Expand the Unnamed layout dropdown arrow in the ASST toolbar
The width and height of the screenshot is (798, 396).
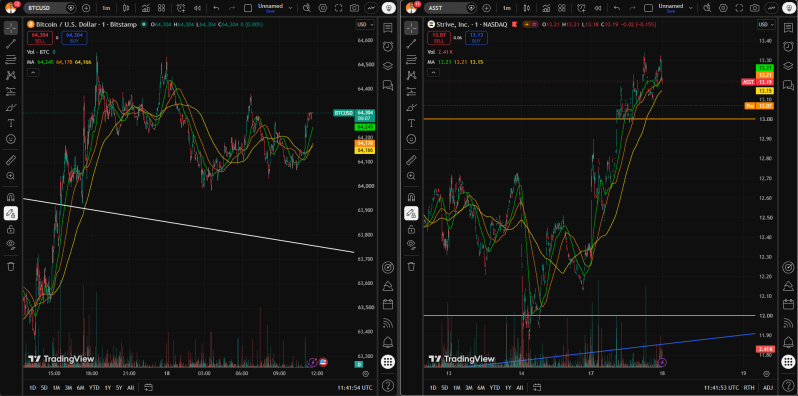[x=691, y=8]
